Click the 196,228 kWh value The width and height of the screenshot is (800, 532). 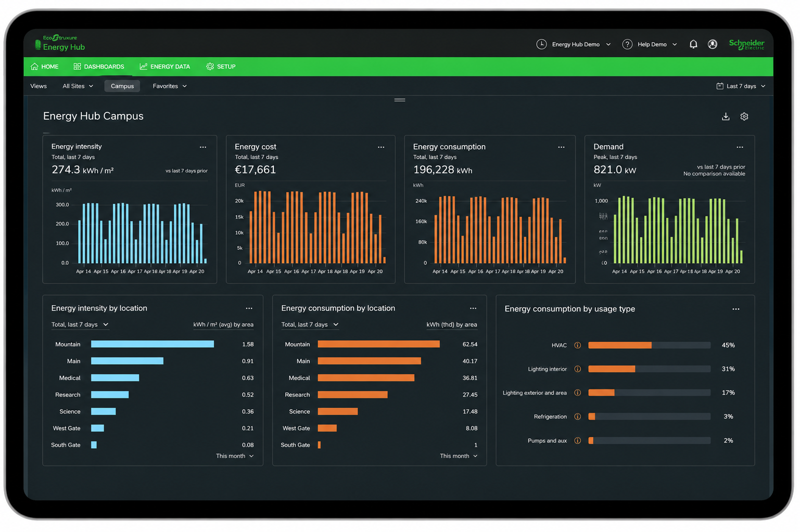pyautogui.click(x=442, y=170)
